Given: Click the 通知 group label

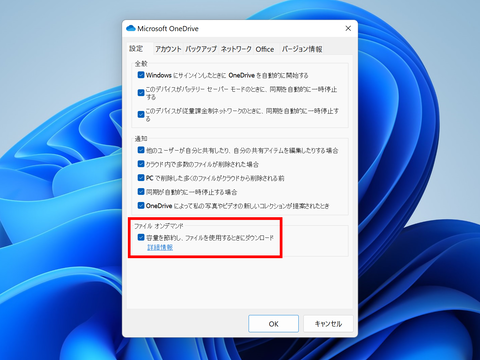Looking at the screenshot, I should pyautogui.click(x=141, y=139).
